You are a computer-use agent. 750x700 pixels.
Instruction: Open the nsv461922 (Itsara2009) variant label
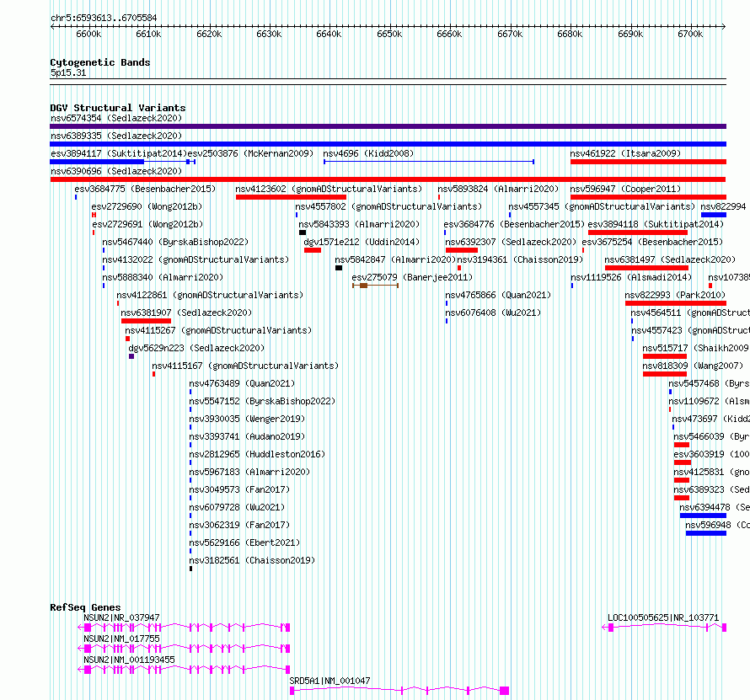(625, 153)
